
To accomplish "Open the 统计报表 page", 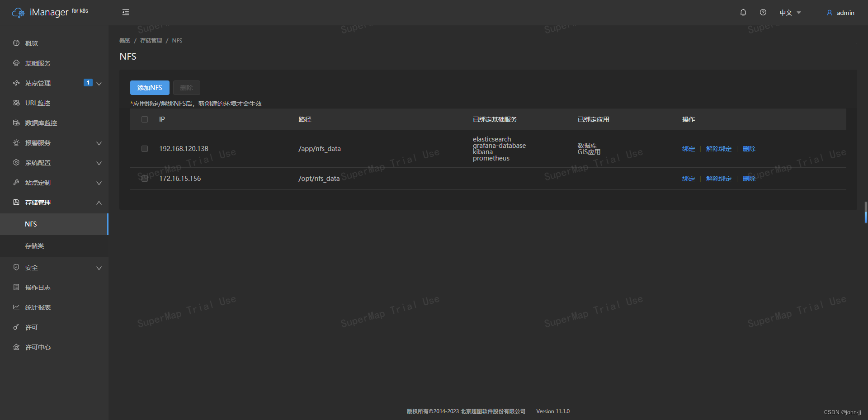I will [39, 307].
